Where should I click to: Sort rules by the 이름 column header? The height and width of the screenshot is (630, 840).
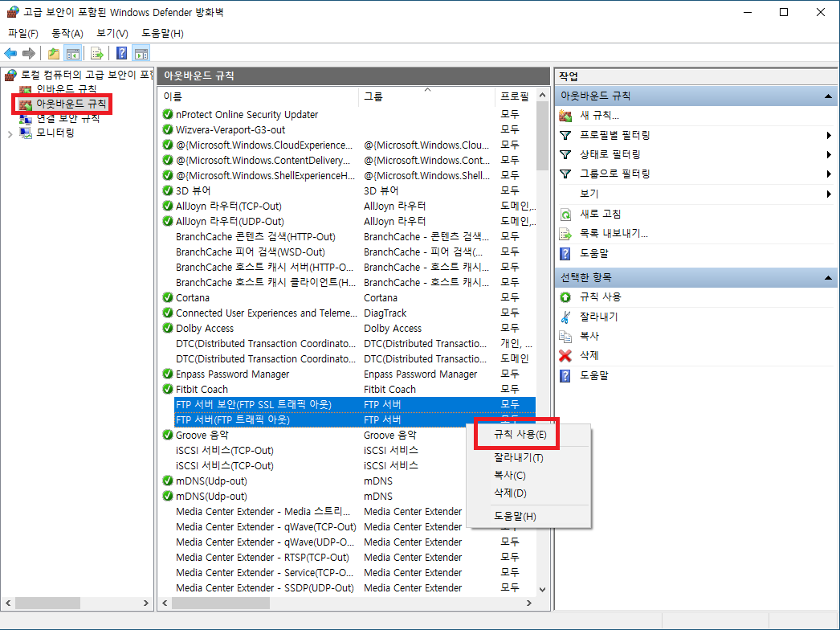pos(259,96)
